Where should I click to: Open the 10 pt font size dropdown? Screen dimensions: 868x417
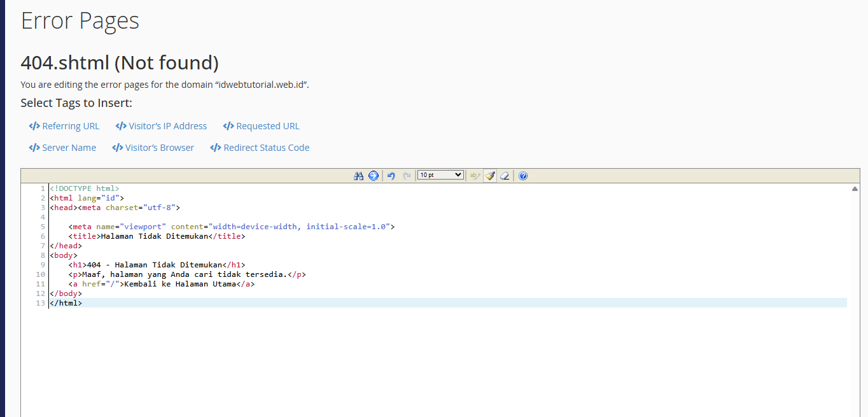pyautogui.click(x=440, y=175)
